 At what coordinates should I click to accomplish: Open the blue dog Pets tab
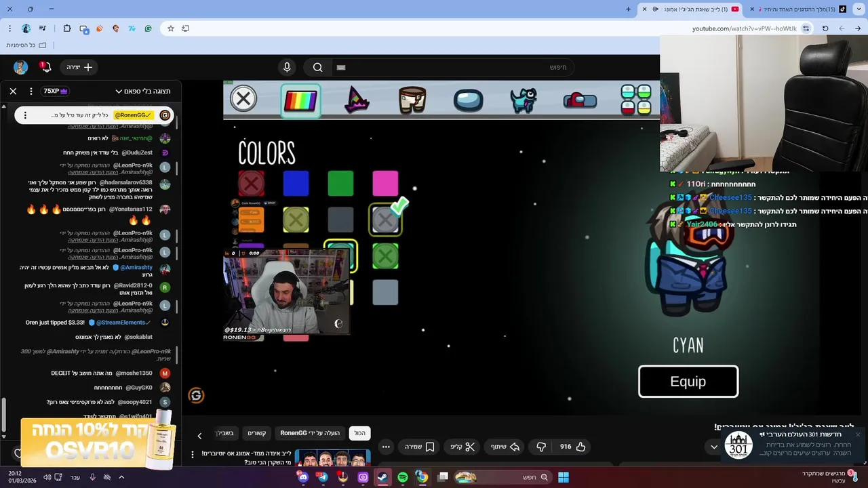pos(524,100)
